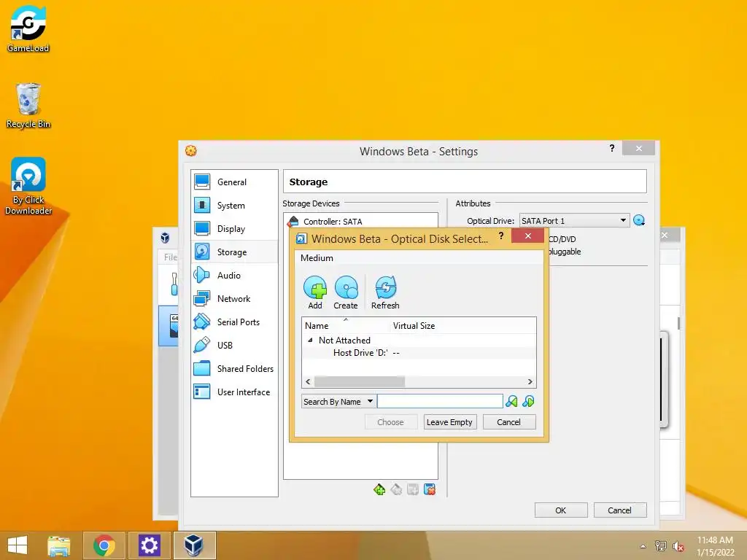Open the General settings category
Viewport: 747px width, 560px height.
click(x=234, y=182)
